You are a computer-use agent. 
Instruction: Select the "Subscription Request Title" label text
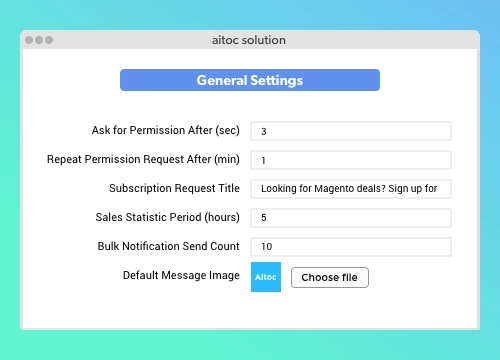pos(174,188)
